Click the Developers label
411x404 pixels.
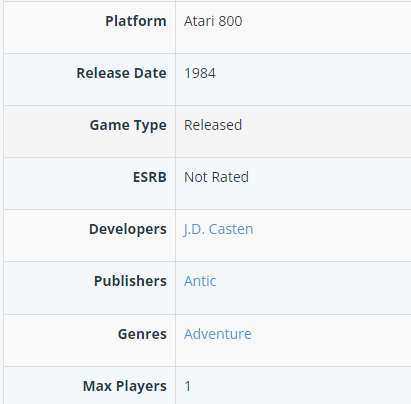tap(128, 229)
